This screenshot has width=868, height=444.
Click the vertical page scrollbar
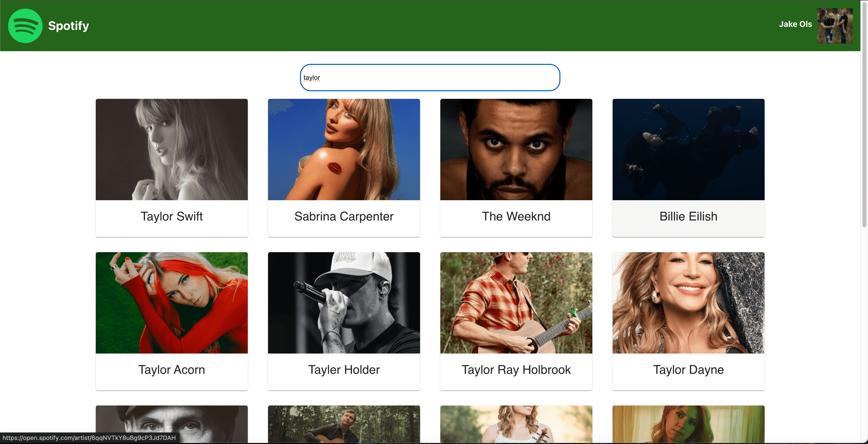coord(864,115)
